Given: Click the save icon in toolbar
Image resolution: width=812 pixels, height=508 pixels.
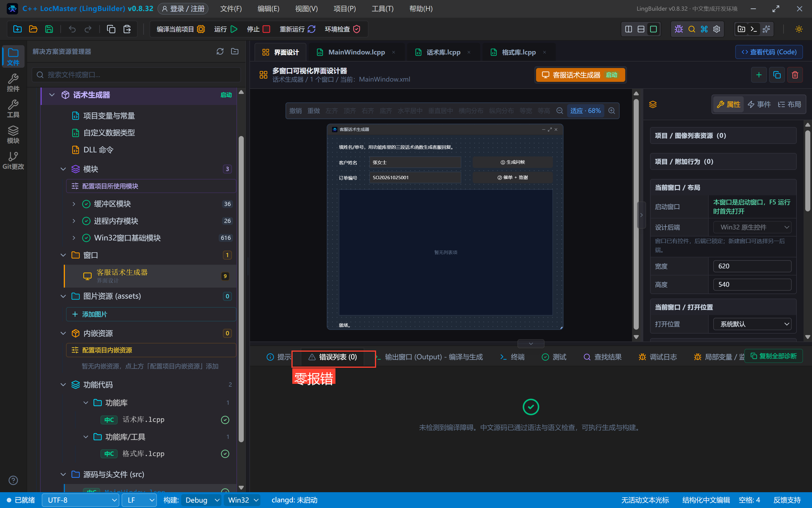Looking at the screenshot, I should click(x=49, y=29).
